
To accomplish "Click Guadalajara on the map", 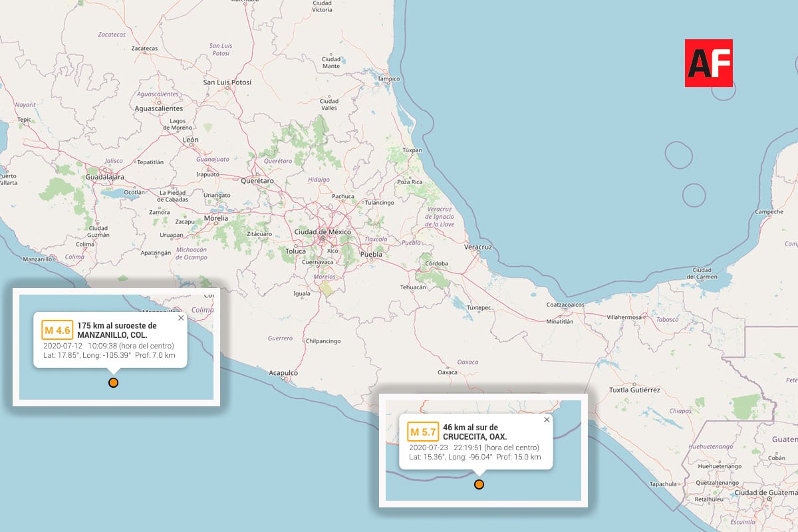I will point(106,178).
